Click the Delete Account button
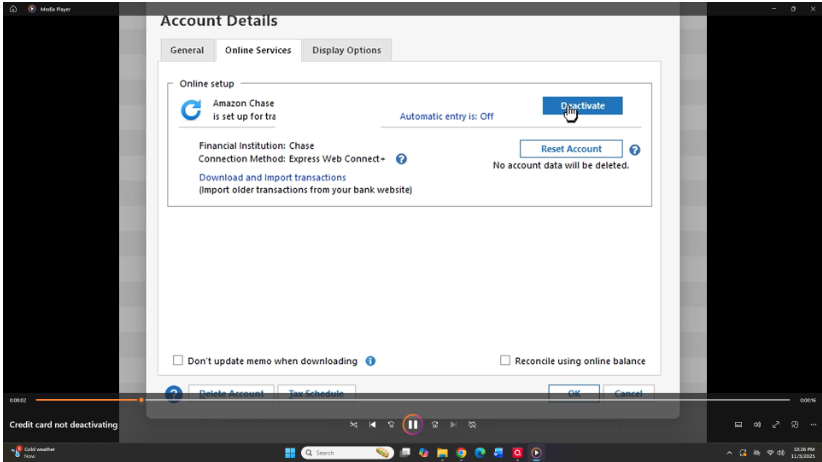 (x=231, y=393)
